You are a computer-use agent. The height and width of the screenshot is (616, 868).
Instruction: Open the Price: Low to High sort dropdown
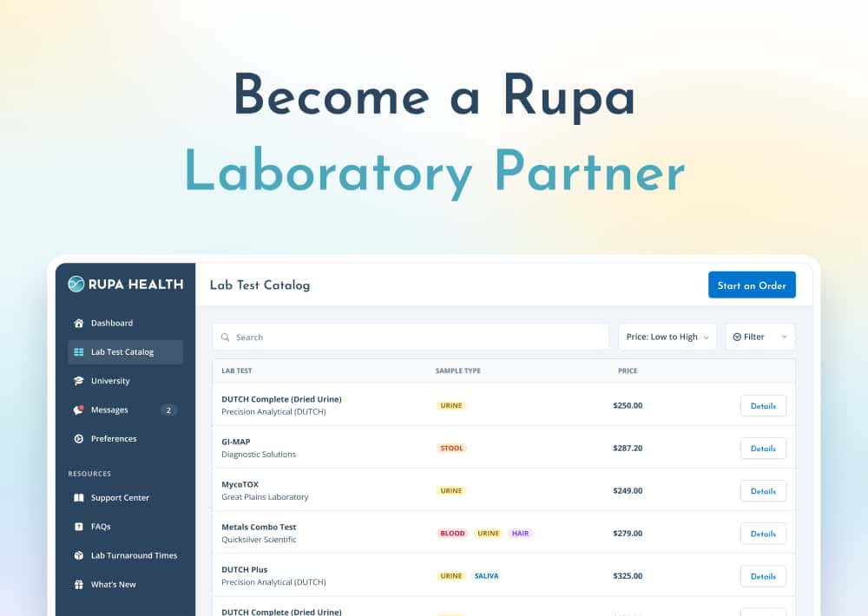(x=667, y=337)
